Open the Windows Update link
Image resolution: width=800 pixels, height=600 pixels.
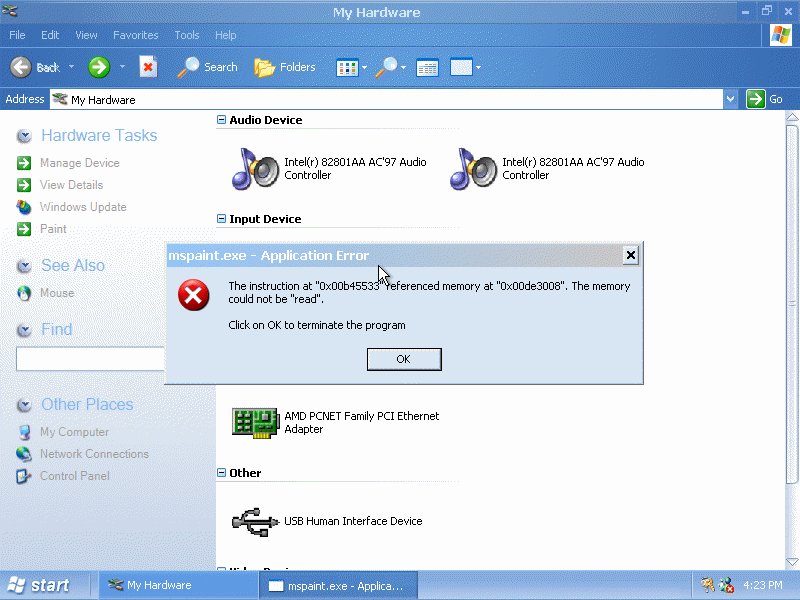[x=83, y=207]
